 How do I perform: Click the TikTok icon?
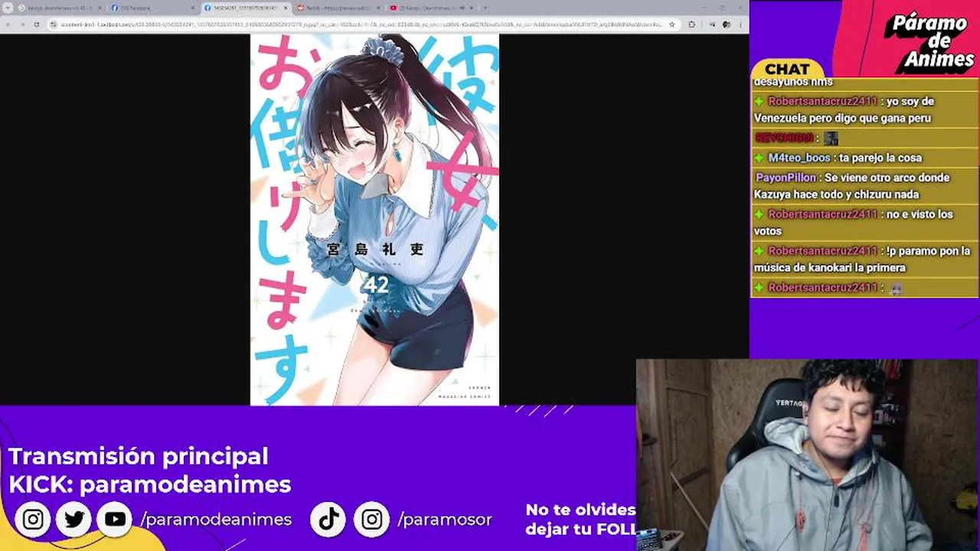click(328, 520)
